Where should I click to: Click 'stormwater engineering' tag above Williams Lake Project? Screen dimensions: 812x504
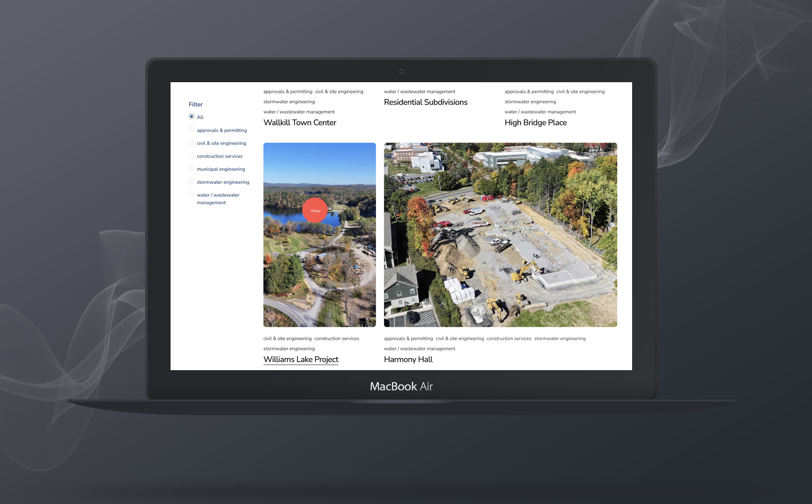(x=289, y=349)
